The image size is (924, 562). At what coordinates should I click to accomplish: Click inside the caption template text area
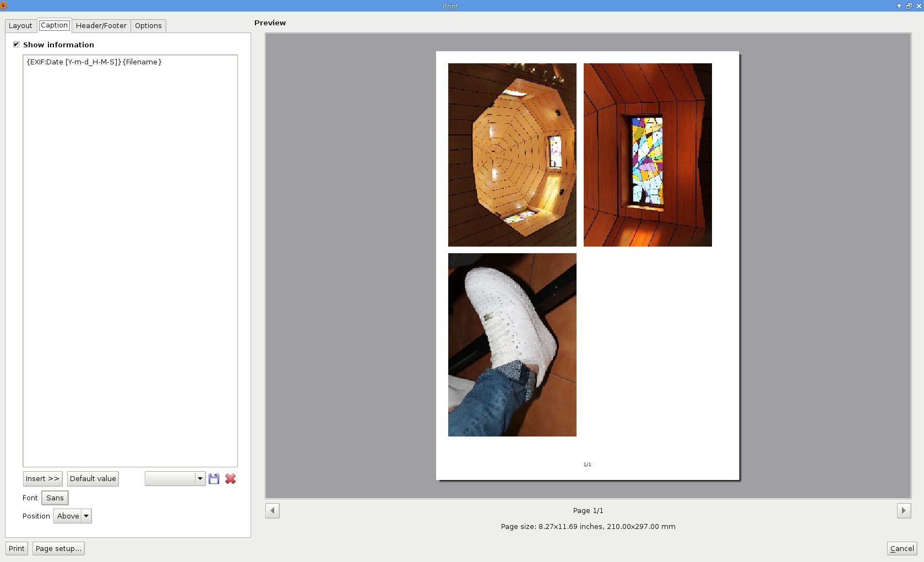click(x=130, y=261)
